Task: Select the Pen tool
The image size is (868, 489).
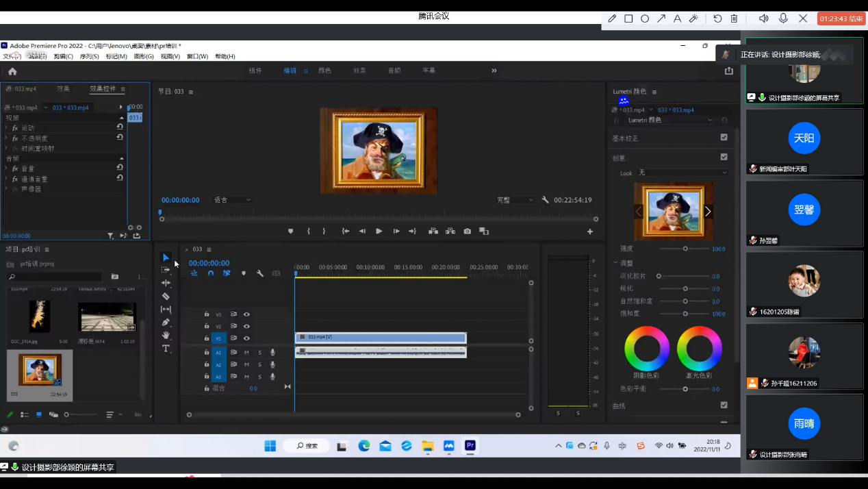Action: coord(166,323)
